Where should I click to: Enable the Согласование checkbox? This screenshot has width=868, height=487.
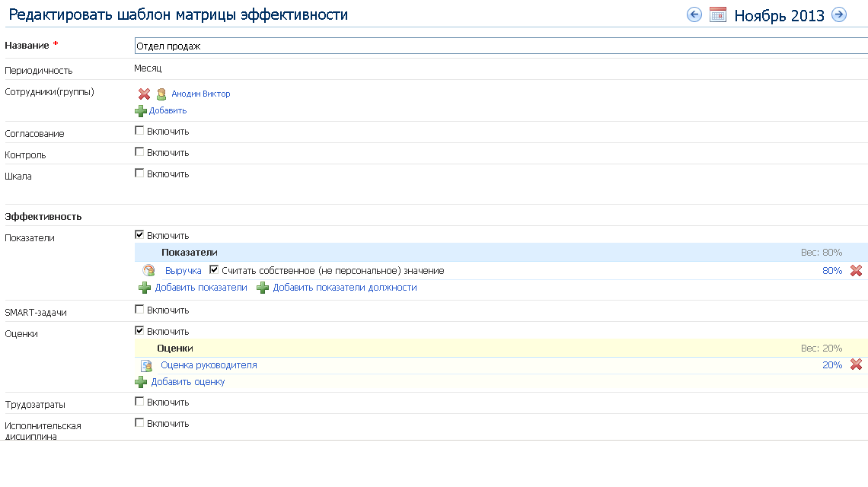pyautogui.click(x=139, y=131)
